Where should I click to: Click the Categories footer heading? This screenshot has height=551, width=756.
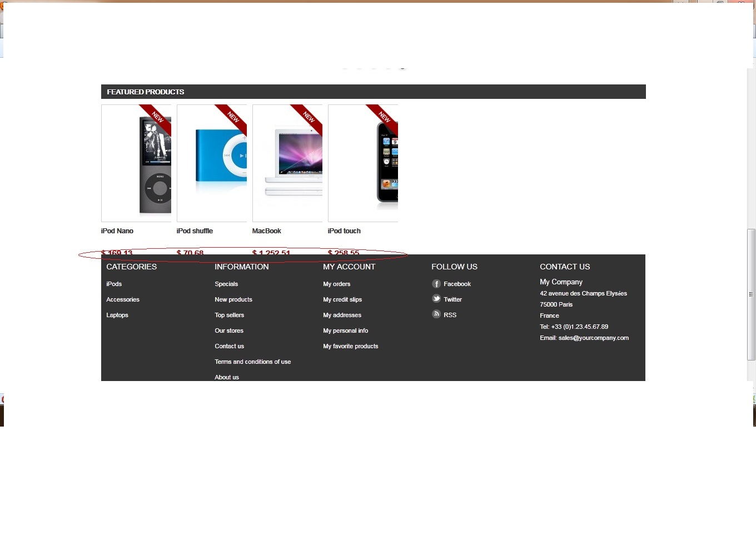[132, 267]
